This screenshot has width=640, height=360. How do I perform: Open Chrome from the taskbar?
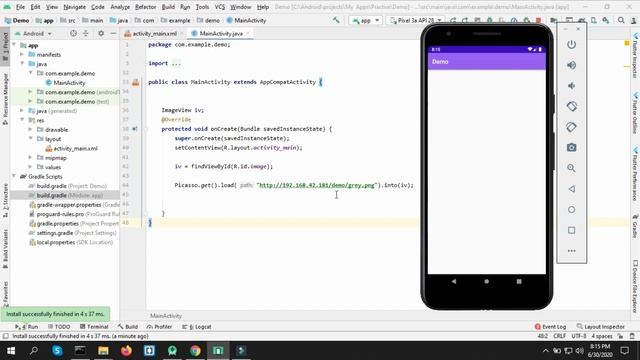click(195, 351)
